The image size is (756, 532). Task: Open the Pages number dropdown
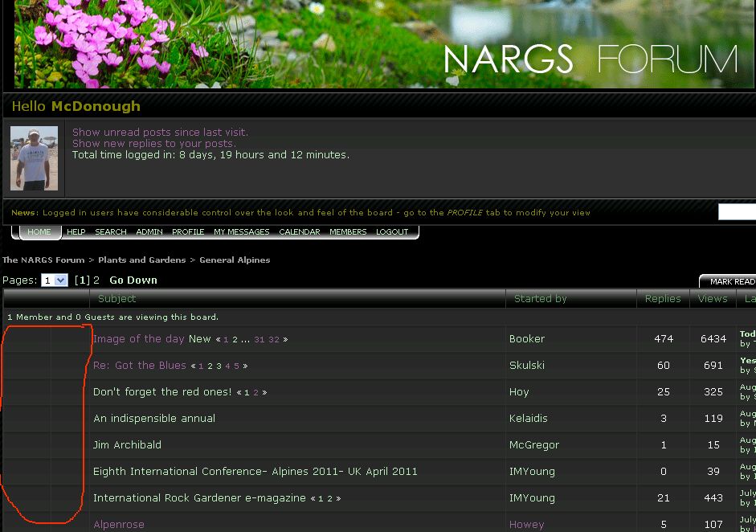pos(55,280)
